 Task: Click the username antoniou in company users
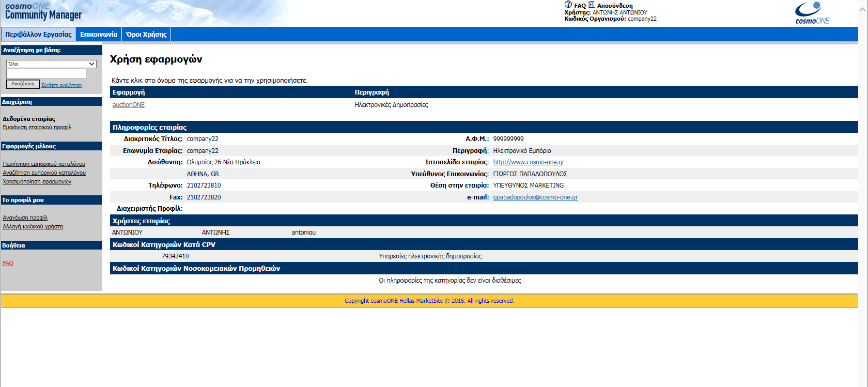pyautogui.click(x=304, y=233)
